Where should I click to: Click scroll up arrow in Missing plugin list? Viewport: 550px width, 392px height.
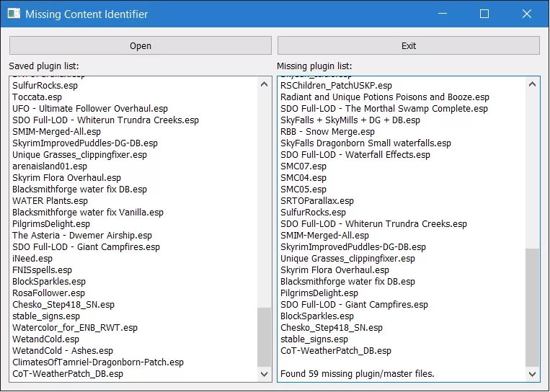coord(532,84)
